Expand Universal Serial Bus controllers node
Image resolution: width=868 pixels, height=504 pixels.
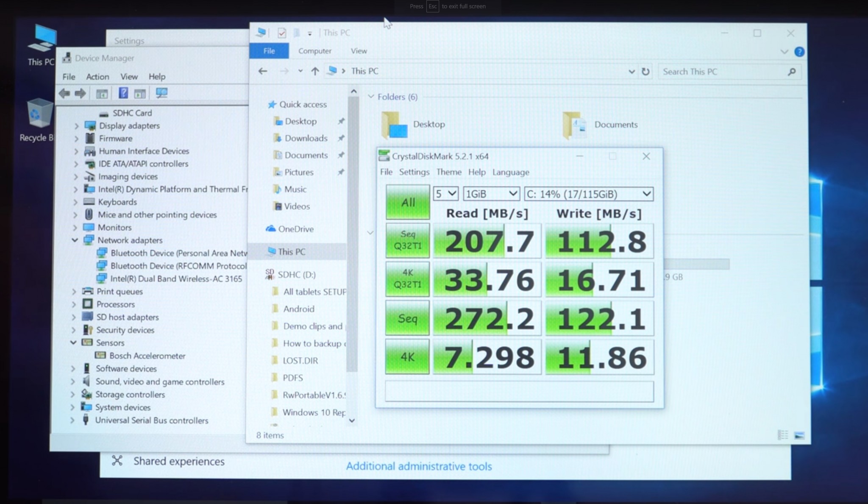click(x=72, y=420)
